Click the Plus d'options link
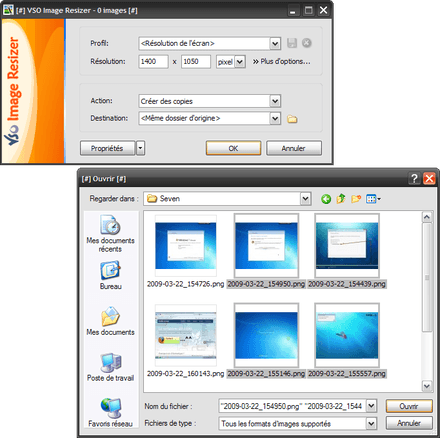The height and width of the screenshot is (438, 440). click(282, 61)
